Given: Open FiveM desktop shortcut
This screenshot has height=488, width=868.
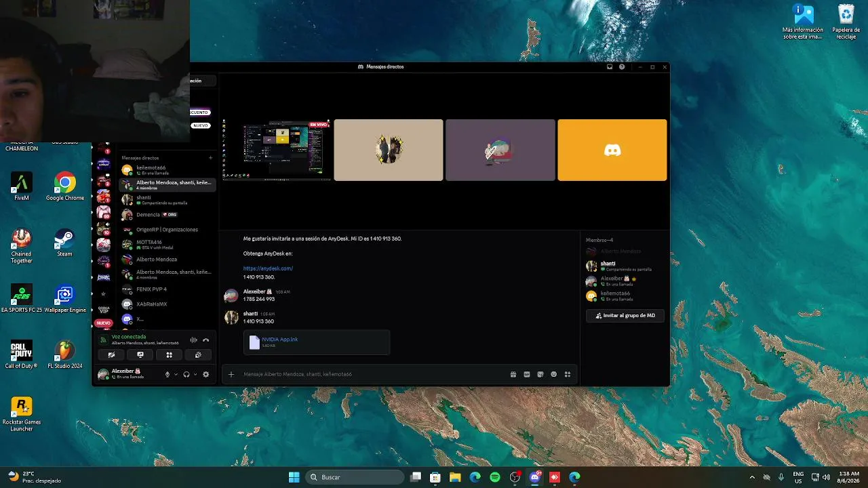Looking at the screenshot, I should (x=22, y=187).
